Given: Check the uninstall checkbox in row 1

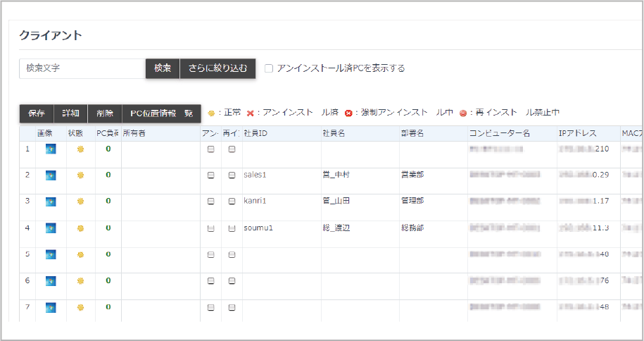Looking at the screenshot, I should coord(210,149).
